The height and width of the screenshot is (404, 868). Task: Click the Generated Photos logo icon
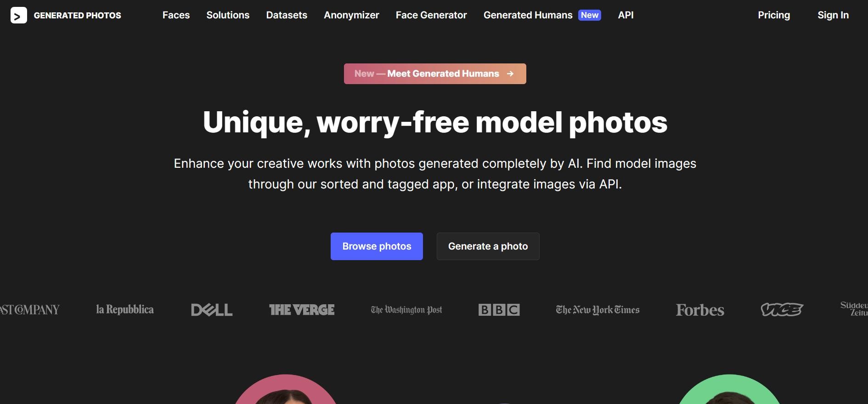(18, 16)
